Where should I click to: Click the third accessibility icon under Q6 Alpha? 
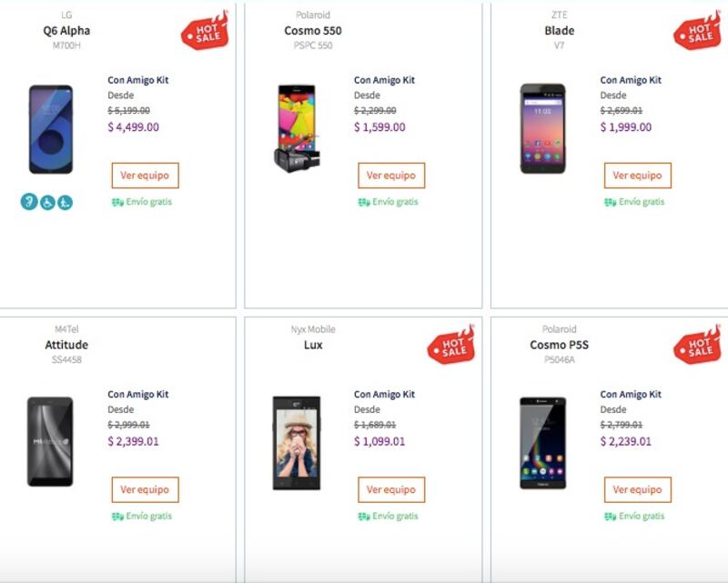point(65,202)
